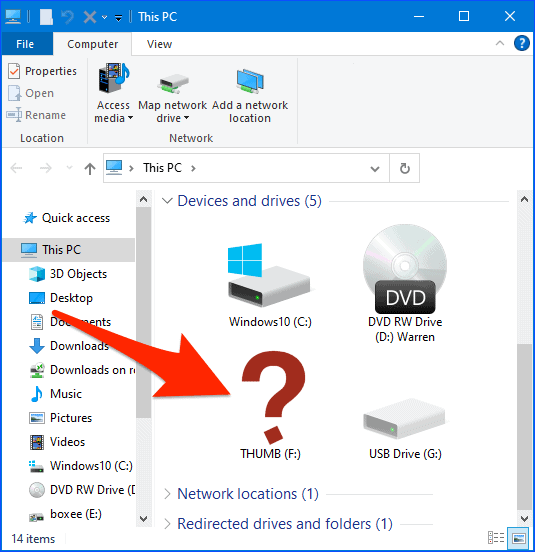Screen dimensions: 535x552
Task: Click the navigation pane scroll up arrow
Action: 143,199
